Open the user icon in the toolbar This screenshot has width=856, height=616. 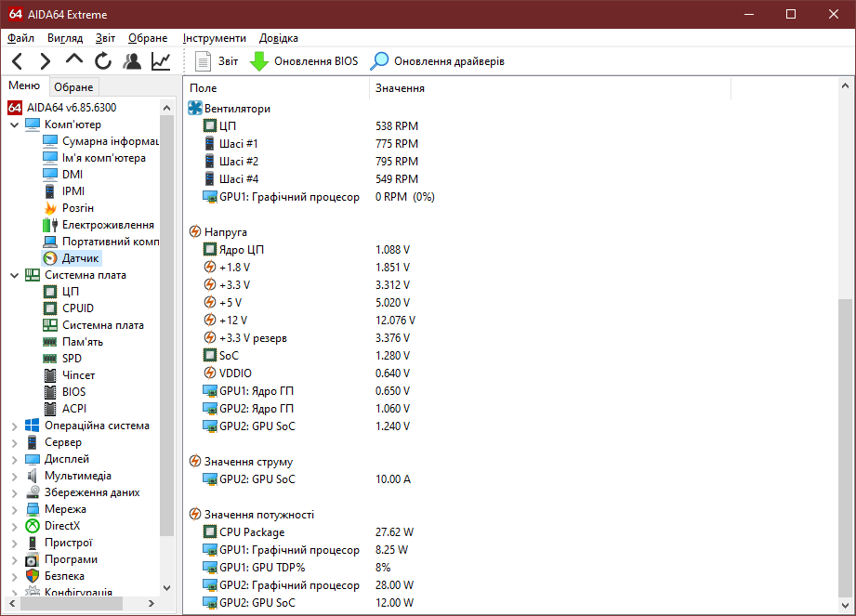[x=132, y=61]
